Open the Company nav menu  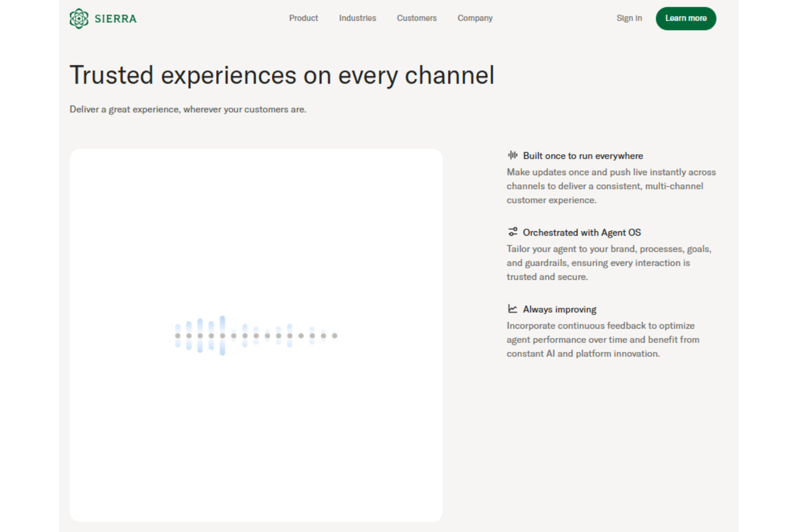coord(474,18)
